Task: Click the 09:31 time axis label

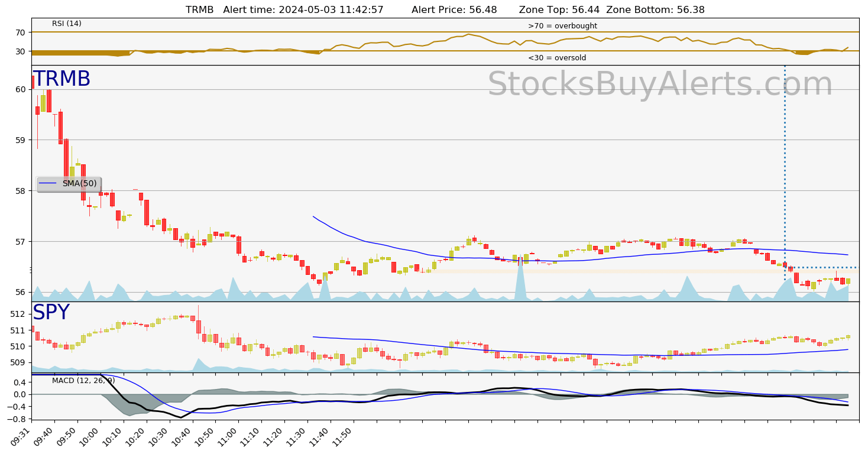Action: point(20,436)
